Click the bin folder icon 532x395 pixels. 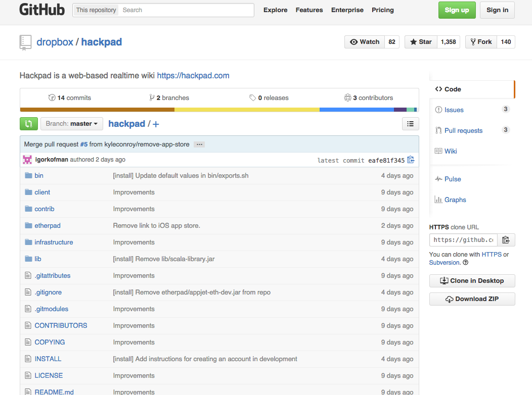point(28,175)
